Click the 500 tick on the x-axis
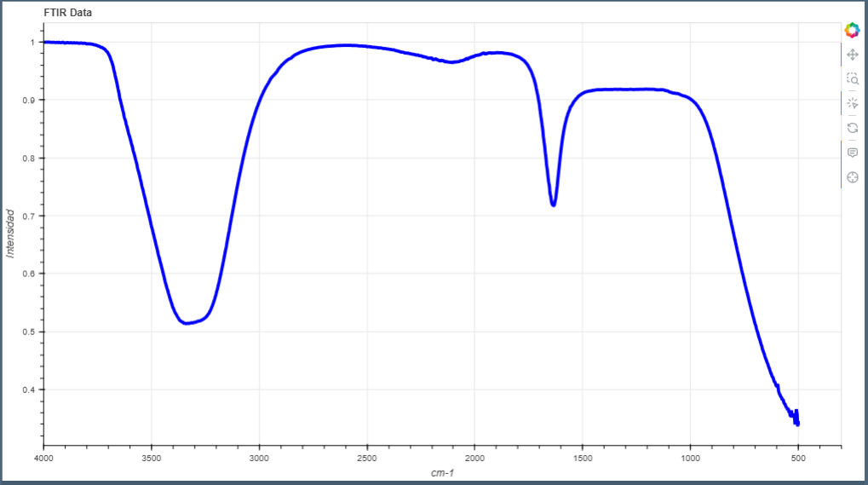This screenshot has width=868, height=485. (x=797, y=456)
